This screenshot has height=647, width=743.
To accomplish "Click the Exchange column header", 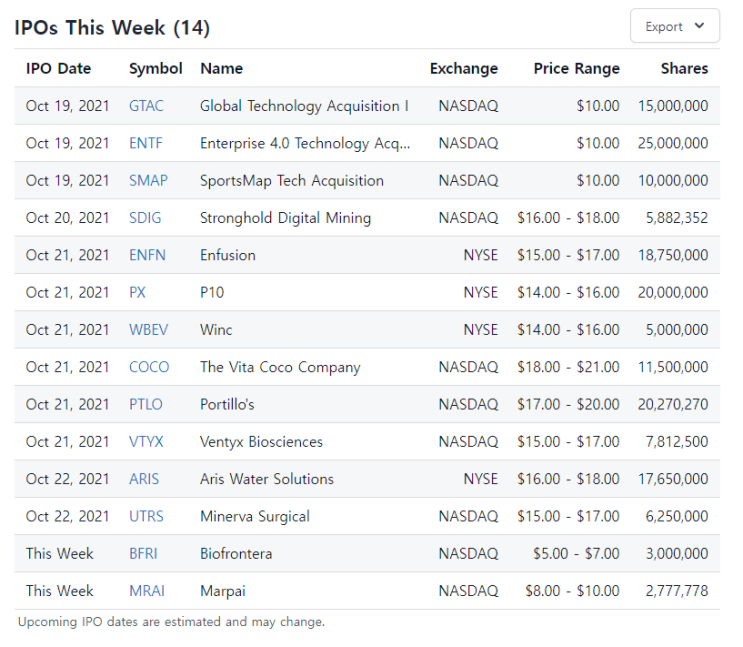I will coord(464,69).
